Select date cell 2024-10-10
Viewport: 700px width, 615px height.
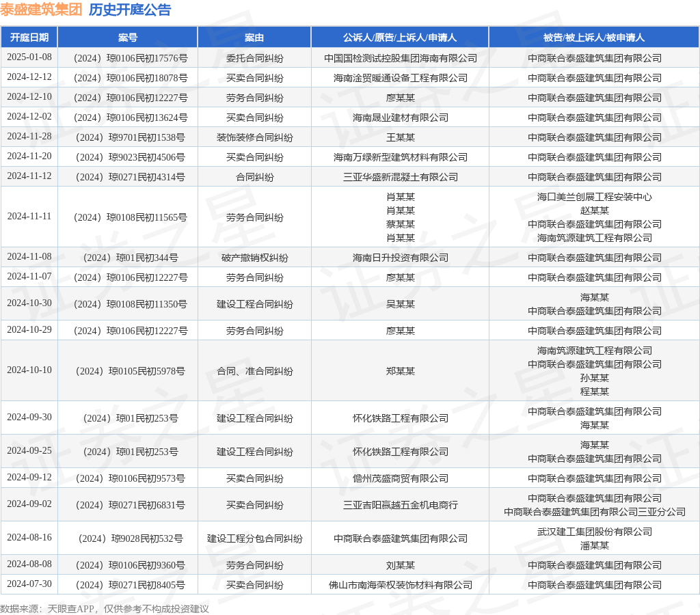[29, 370]
